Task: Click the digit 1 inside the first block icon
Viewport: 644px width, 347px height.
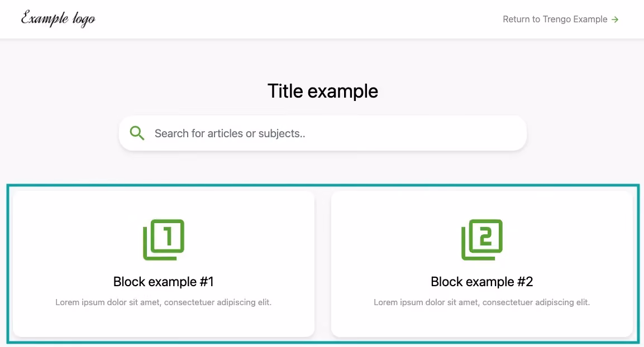Action: point(168,236)
